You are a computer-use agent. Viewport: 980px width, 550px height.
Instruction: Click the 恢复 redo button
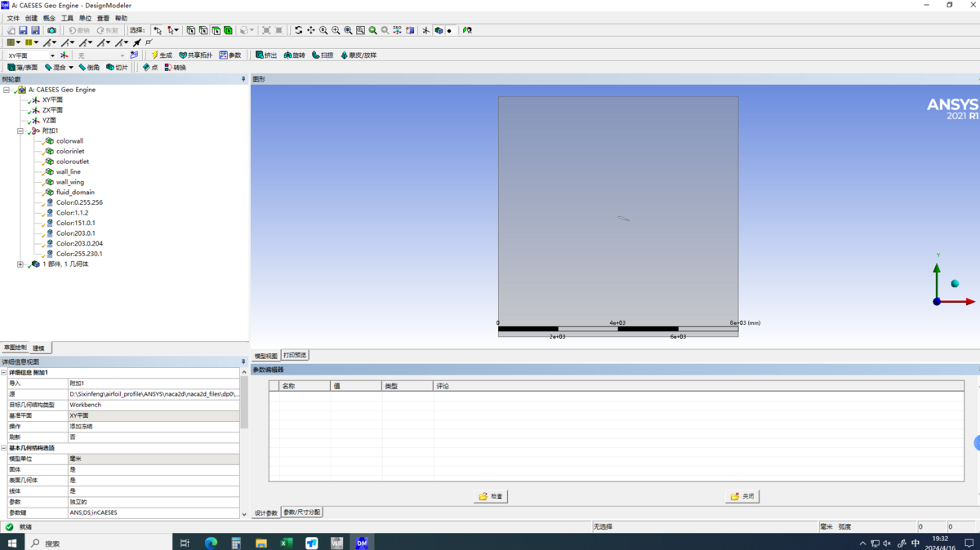point(108,30)
